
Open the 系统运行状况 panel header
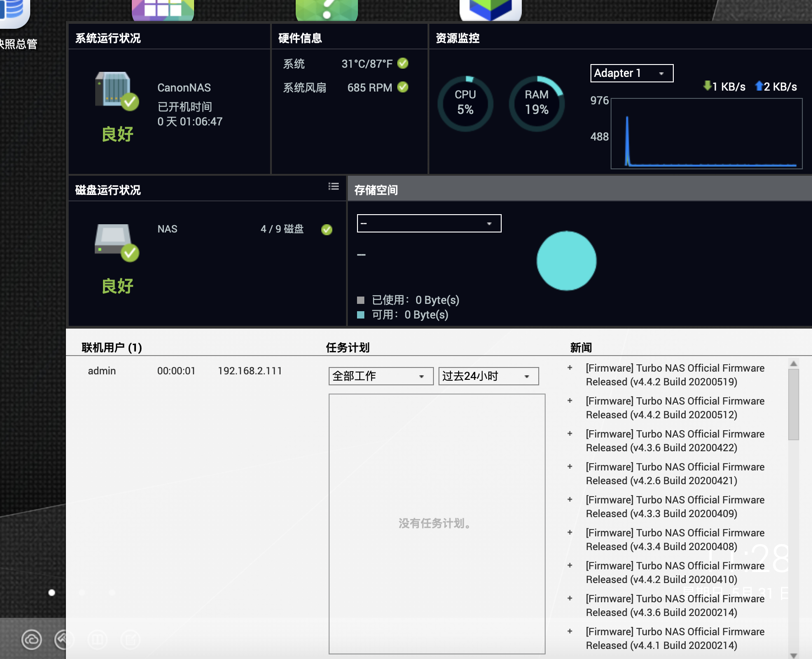coord(108,38)
